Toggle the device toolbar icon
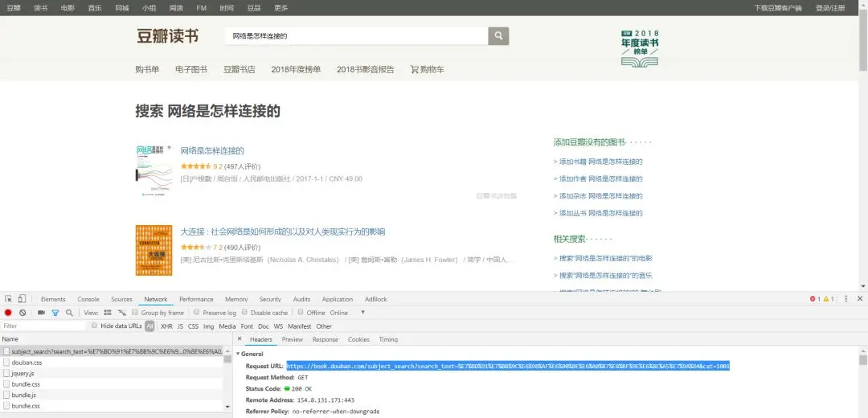 click(x=23, y=299)
